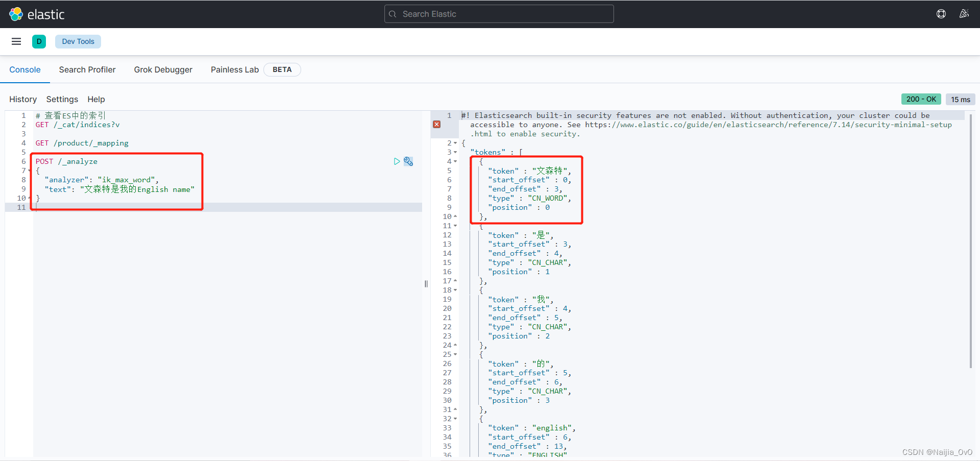Image resolution: width=980 pixels, height=461 pixels.
Task: Collapse token object at response line 25
Action: (x=455, y=354)
